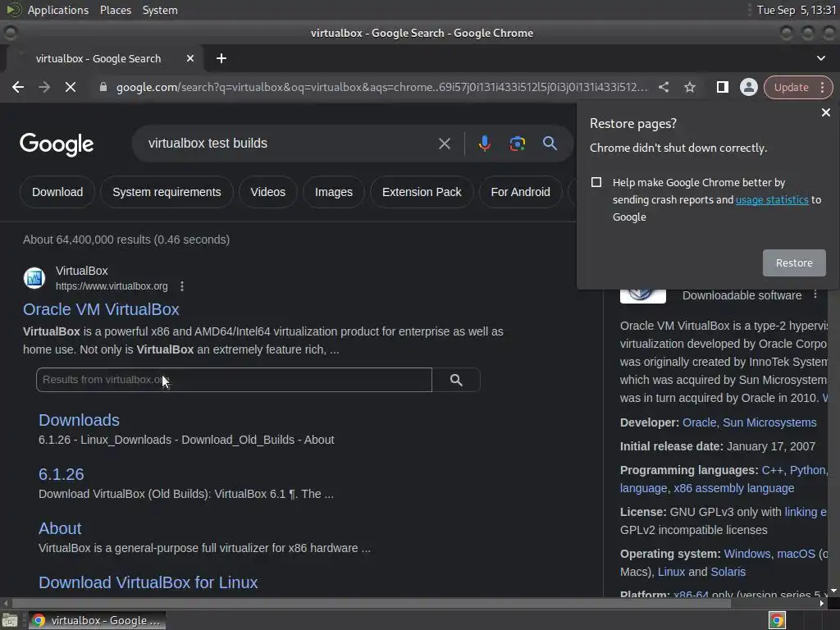840x630 pixels.
Task: Click the horizontal scrollbar
Action: pos(371,603)
